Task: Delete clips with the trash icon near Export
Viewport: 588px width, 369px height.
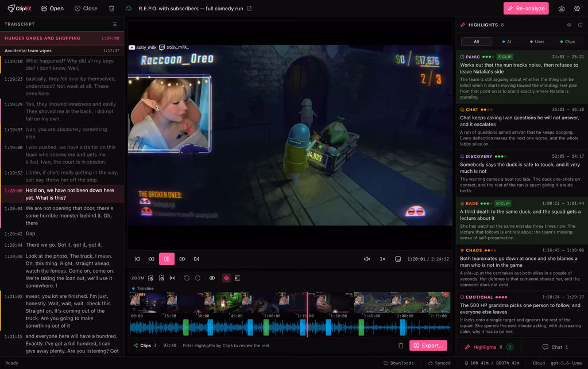Action: tap(401, 345)
